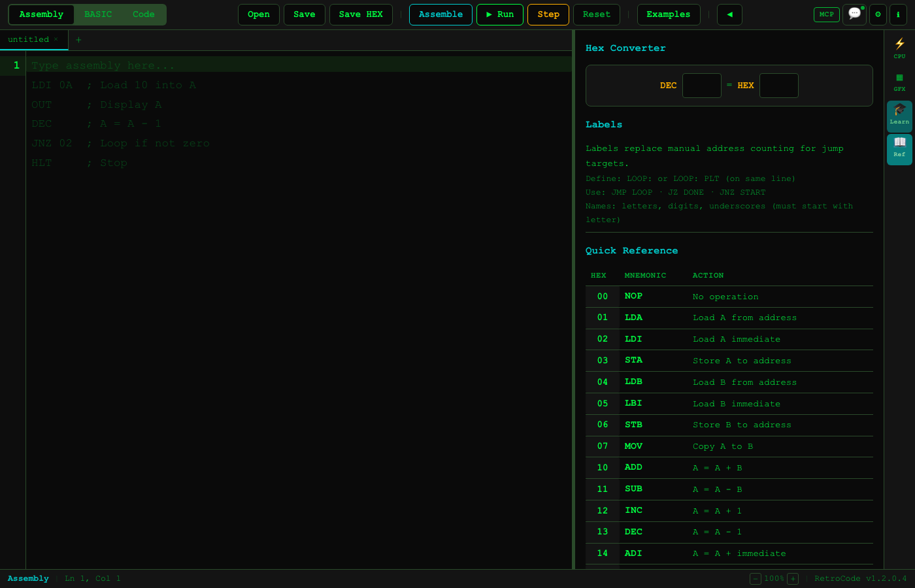
Task: Switch to BASIC mode
Action: [98, 14]
